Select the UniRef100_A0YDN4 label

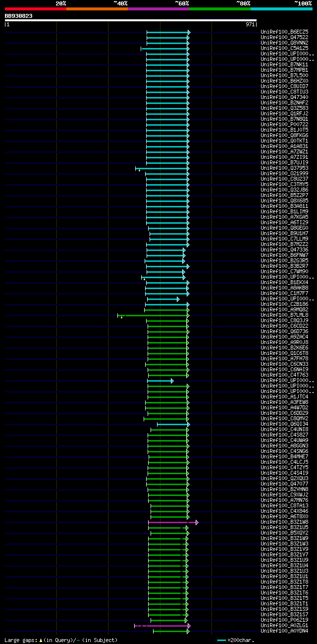284,631
